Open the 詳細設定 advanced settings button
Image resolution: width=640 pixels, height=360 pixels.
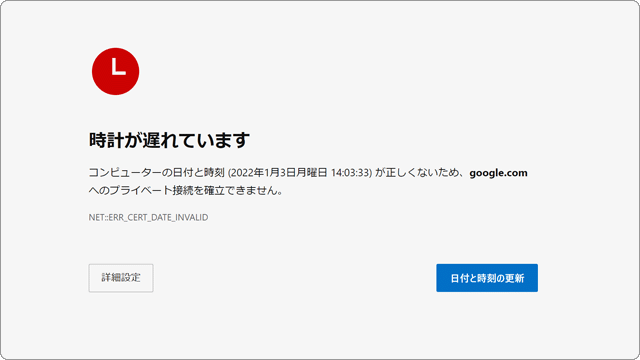(x=121, y=278)
